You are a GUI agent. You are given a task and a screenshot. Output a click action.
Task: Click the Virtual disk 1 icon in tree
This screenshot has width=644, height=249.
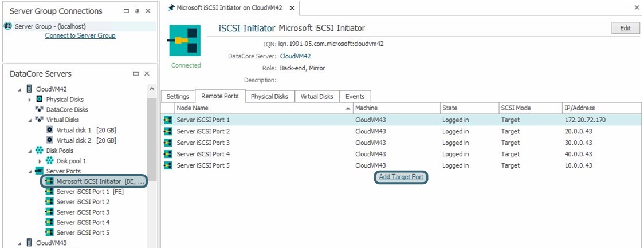50,130
